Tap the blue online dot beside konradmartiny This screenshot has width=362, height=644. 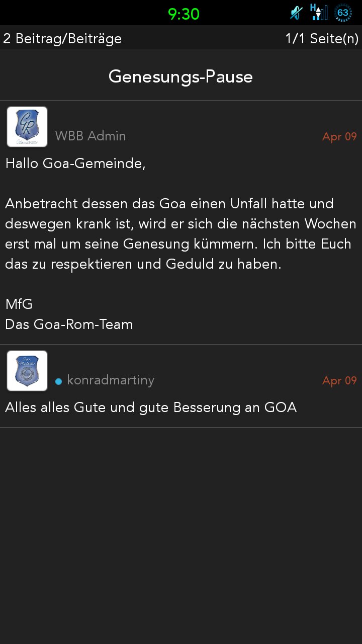tap(58, 381)
